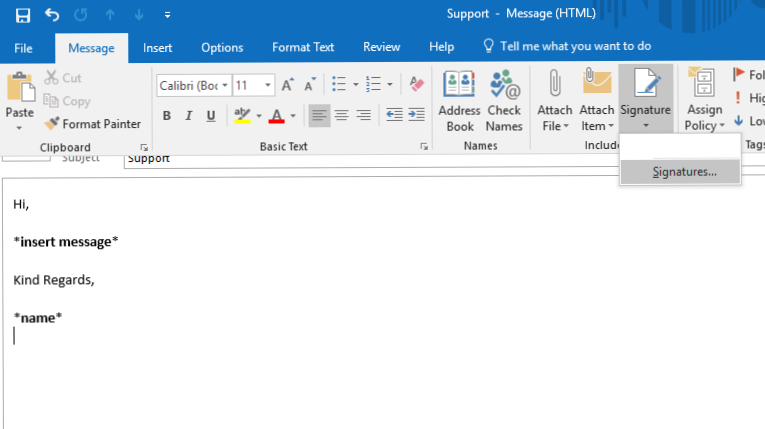Open the Attach File dropdown
The width and height of the screenshot is (765, 429).
coord(555,110)
